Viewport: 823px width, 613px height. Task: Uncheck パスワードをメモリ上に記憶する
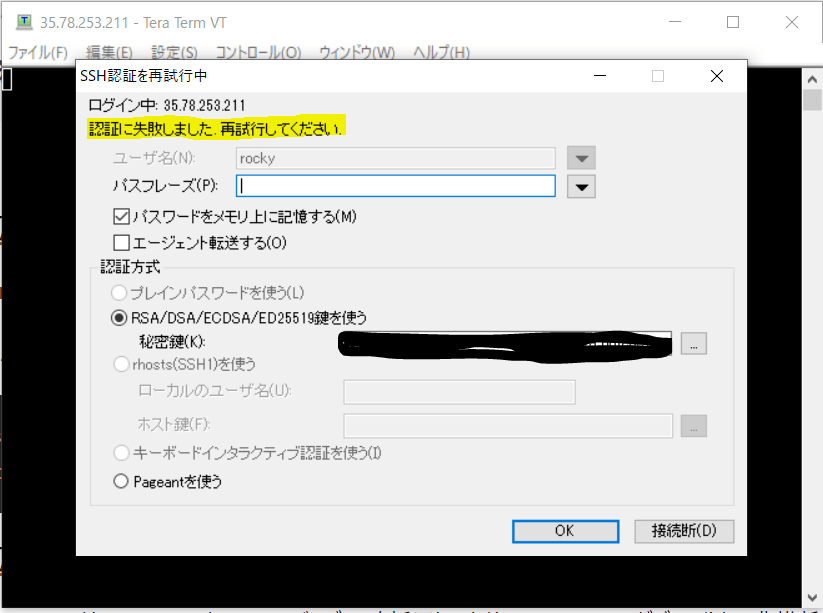pyautogui.click(x=121, y=216)
